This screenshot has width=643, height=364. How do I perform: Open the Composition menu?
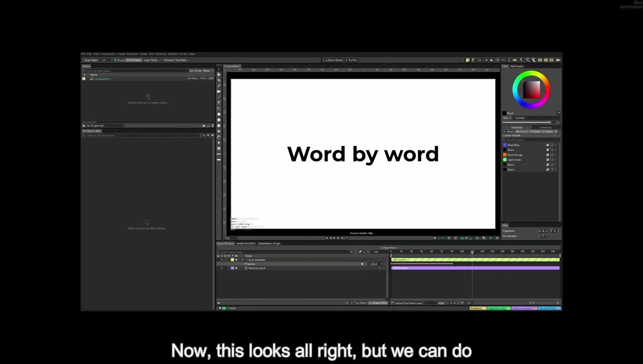108,54
